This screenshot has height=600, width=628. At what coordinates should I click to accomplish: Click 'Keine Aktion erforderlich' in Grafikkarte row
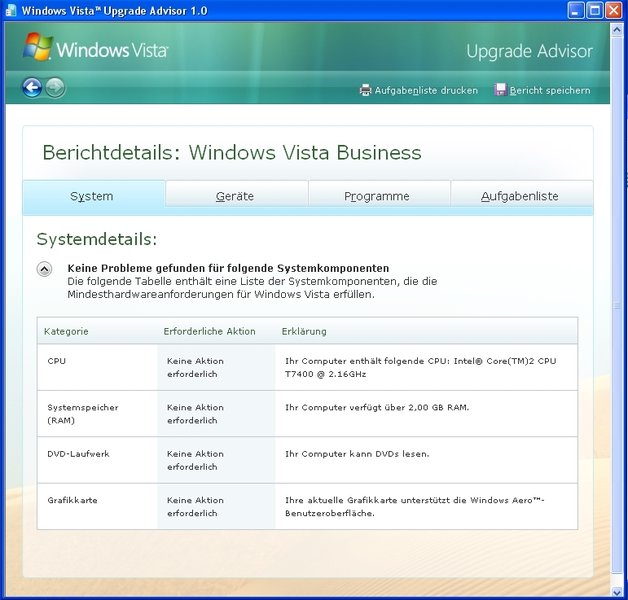pos(195,507)
